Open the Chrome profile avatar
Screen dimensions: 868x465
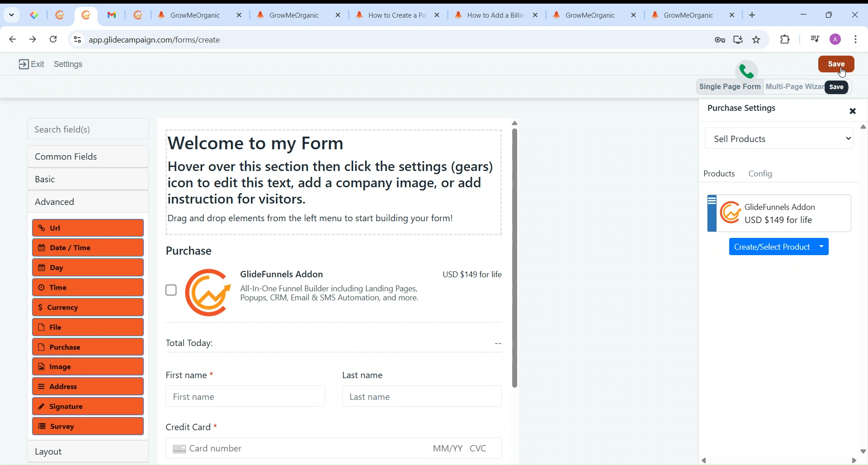click(836, 40)
